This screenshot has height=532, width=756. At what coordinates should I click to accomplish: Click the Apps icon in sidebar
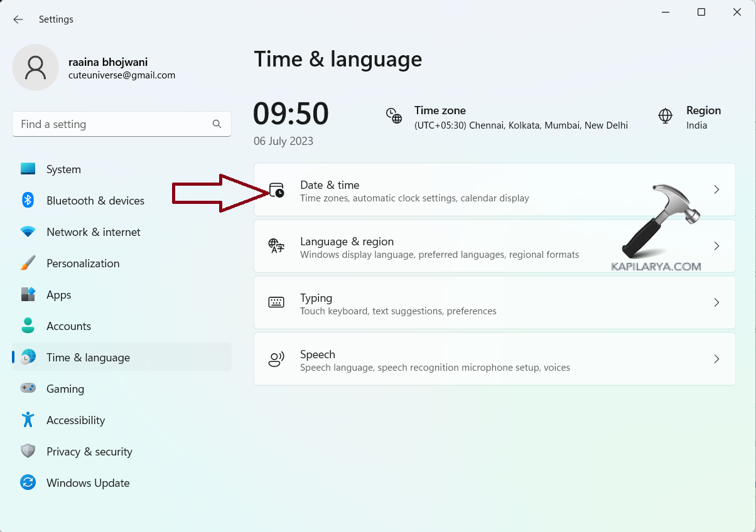[x=28, y=294]
